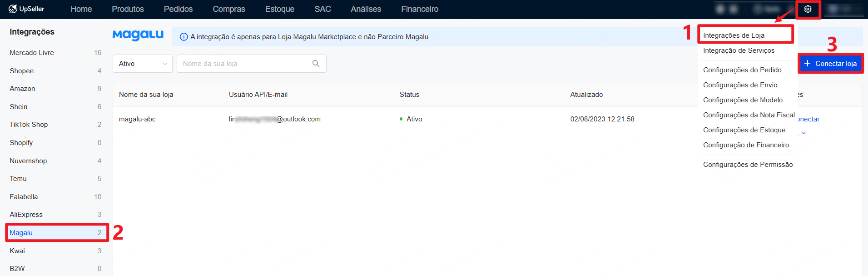Open Configurações de Permissão
Viewport: 868px width, 276px height.
748,165
